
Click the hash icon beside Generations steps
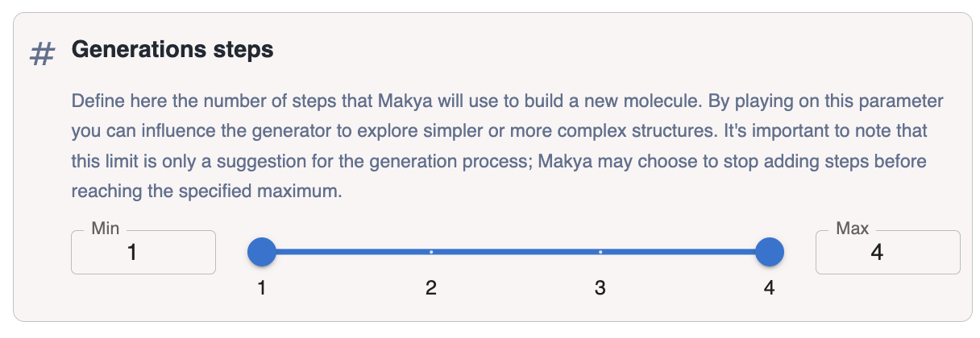point(42,55)
